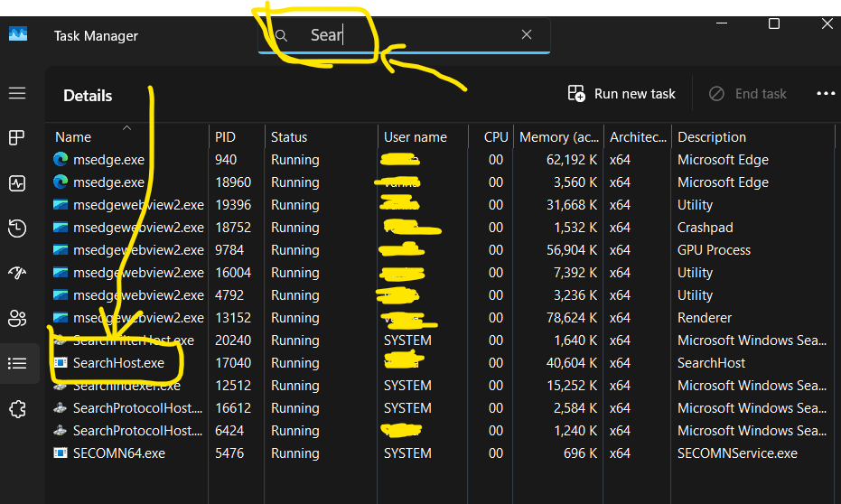Select msedgewebview2.exe with PID 18752
Viewport: 841px width, 504px height.
(440, 228)
